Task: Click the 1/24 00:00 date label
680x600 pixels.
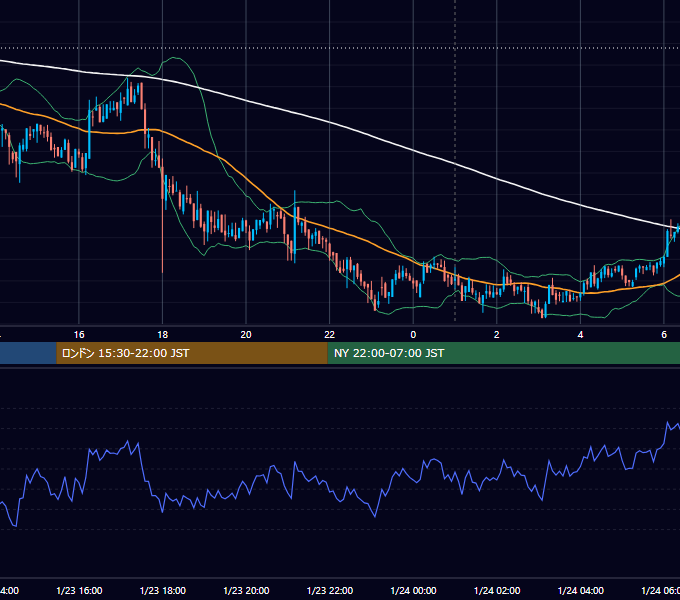Action: [413, 590]
